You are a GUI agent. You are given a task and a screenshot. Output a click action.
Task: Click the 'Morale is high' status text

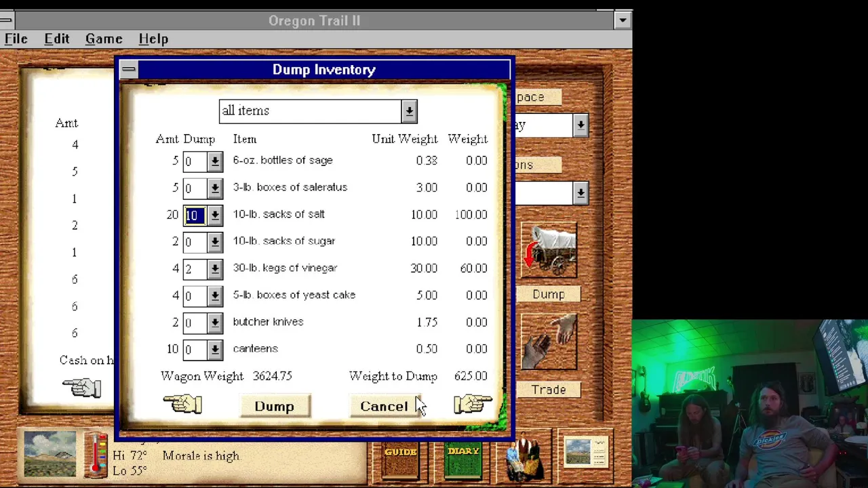[x=201, y=456]
